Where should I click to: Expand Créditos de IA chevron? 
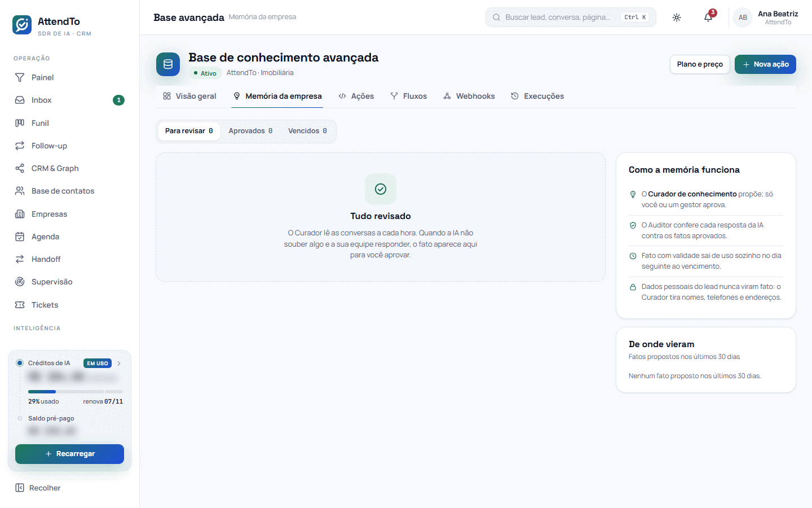(119, 364)
